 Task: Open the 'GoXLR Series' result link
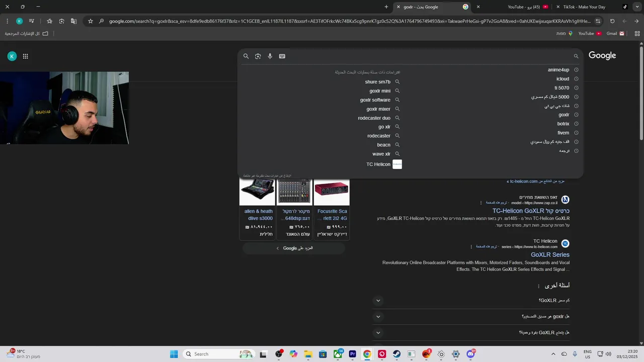550,255
